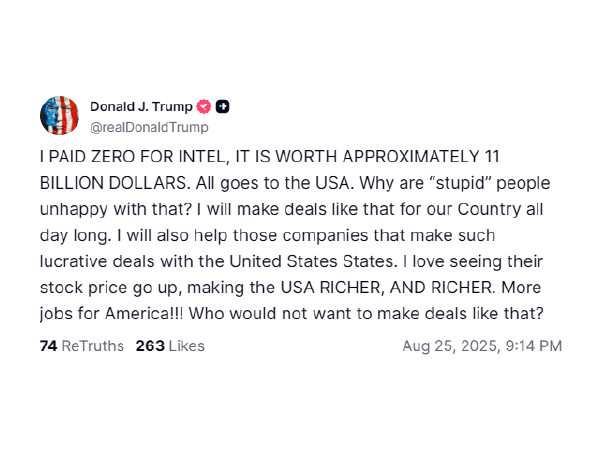Click the bold 74 ReTruth count
Image resolution: width=600 pixels, height=450 pixels.
tap(49, 346)
